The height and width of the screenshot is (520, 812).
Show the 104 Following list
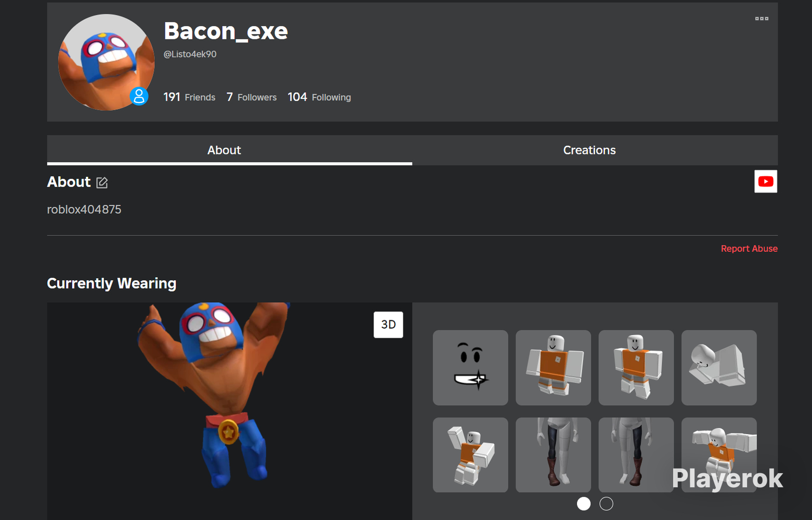pos(319,97)
